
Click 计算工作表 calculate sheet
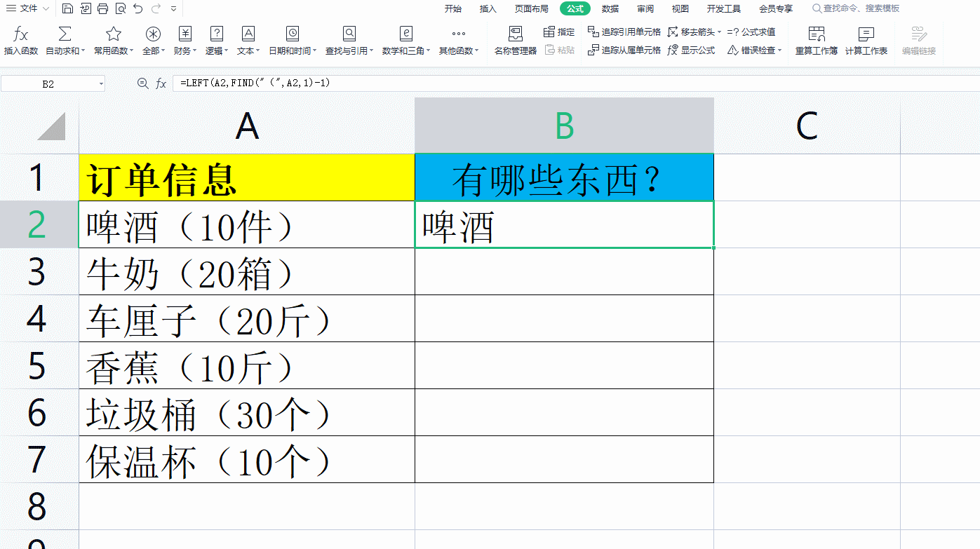click(x=866, y=41)
